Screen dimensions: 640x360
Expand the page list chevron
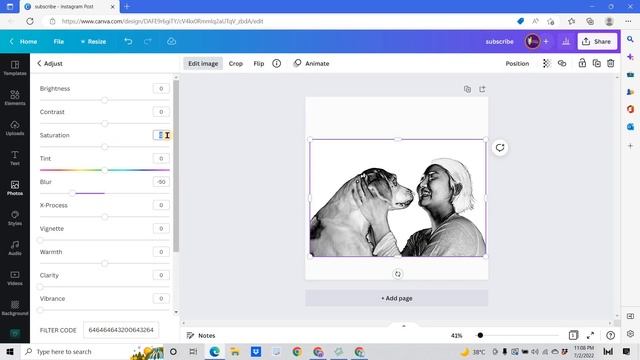[x=404, y=326]
